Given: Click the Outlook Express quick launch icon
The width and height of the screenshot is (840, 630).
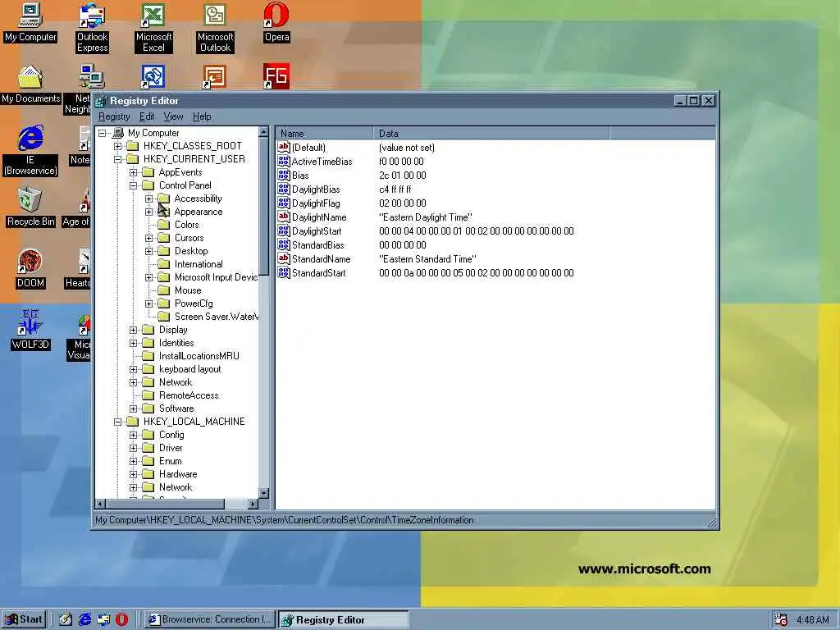Looking at the screenshot, I should [103, 620].
